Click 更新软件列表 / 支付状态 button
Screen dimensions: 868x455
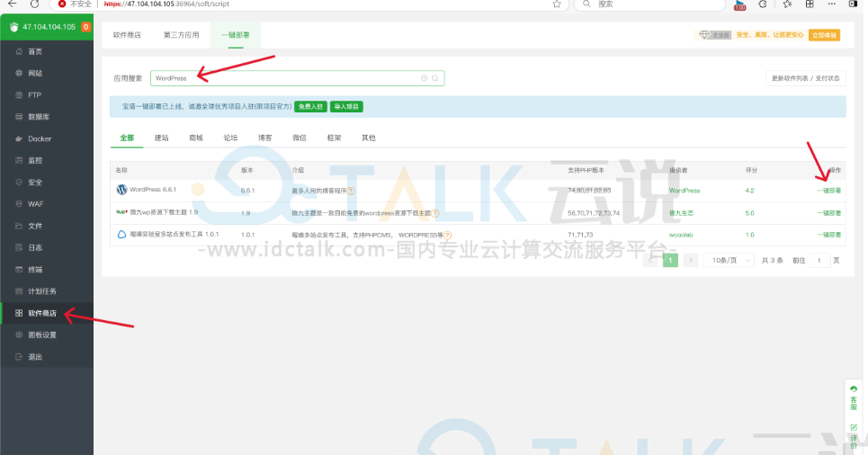coord(805,78)
